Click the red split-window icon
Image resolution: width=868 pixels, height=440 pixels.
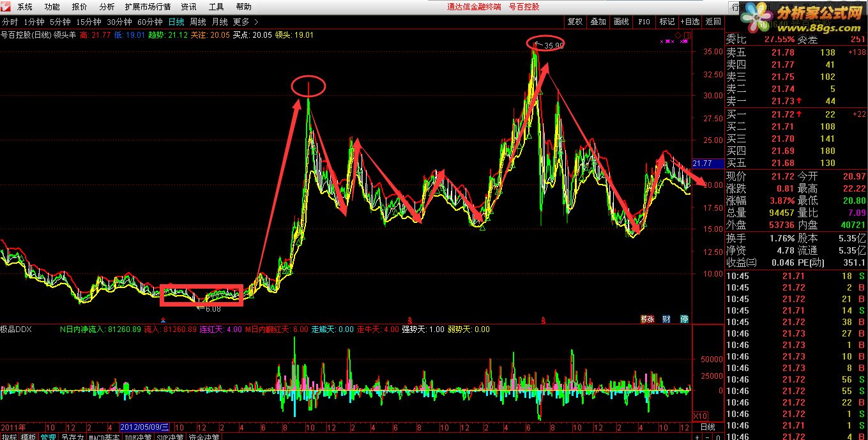coord(686,34)
